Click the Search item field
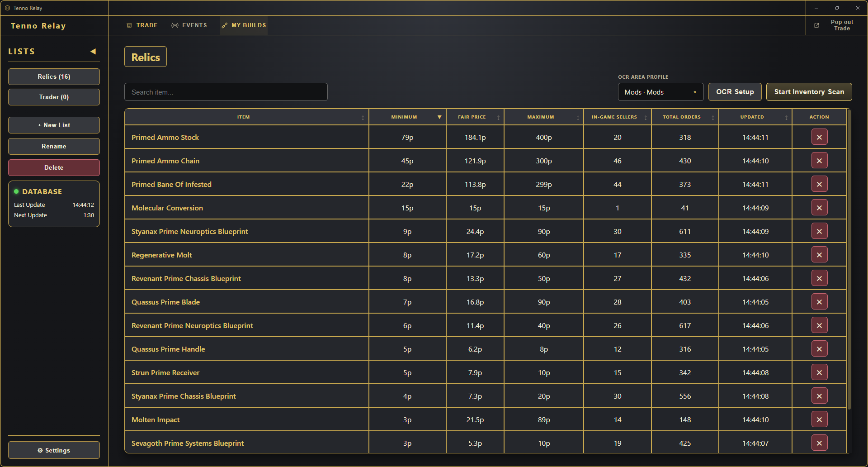 click(x=226, y=92)
